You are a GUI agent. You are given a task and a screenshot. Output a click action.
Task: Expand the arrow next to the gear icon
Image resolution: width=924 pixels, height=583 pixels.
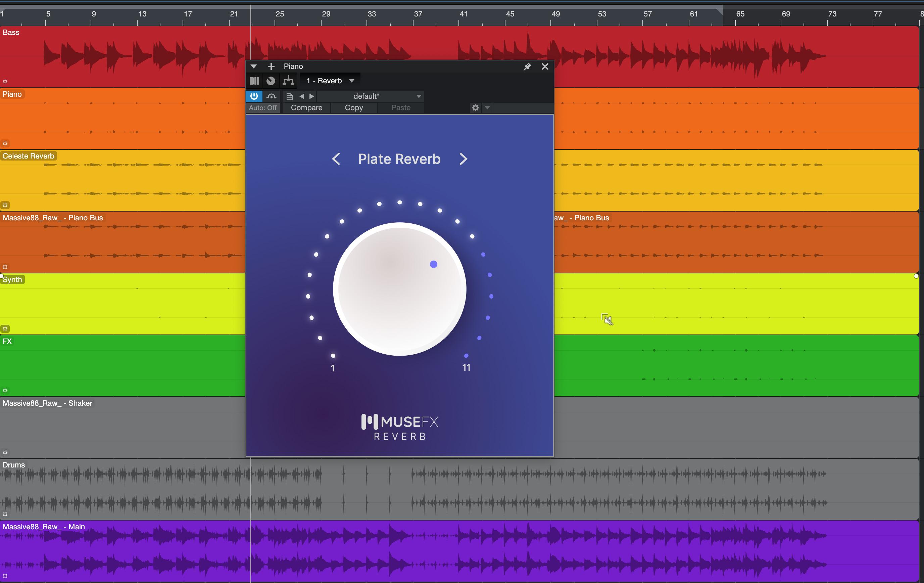487,107
